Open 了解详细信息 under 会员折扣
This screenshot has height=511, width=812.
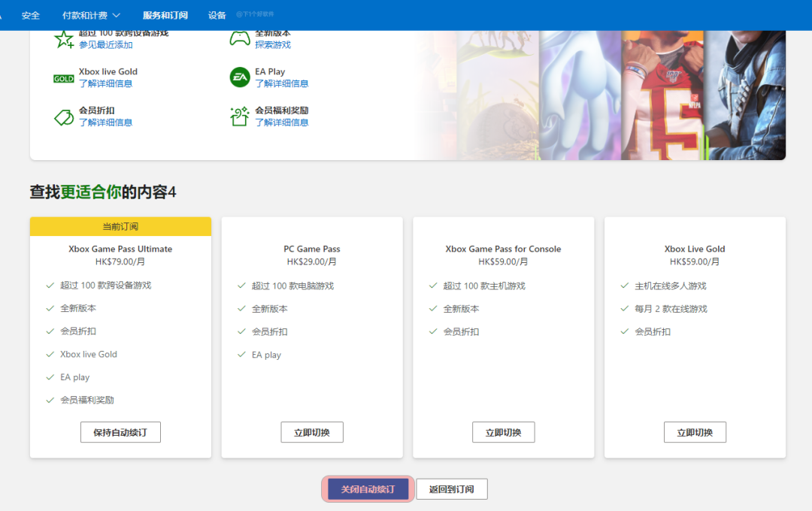point(106,122)
